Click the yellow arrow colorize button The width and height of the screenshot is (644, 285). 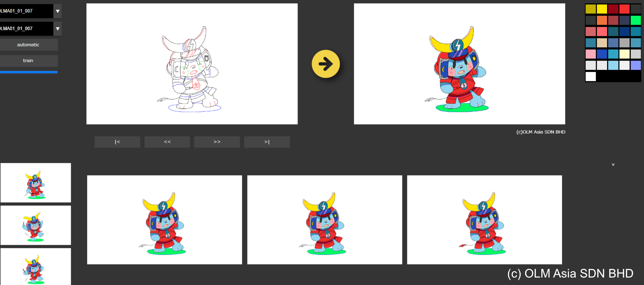(326, 64)
